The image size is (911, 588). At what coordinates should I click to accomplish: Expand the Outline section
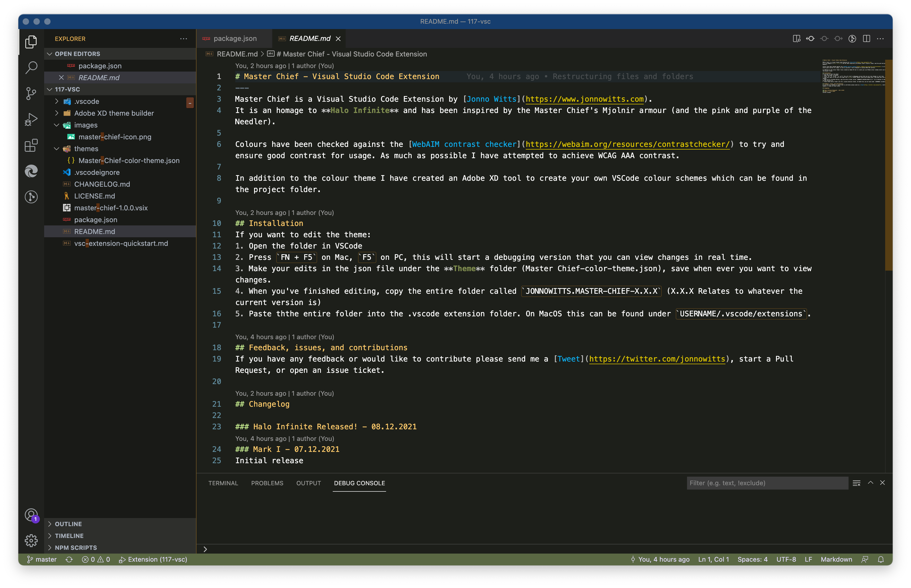tap(120, 524)
